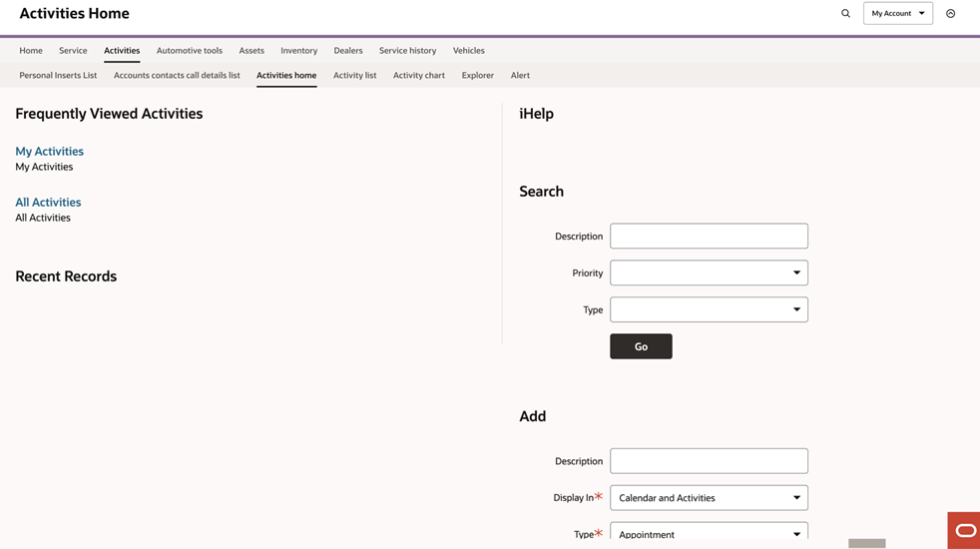Switch to the Service tab
Image resolution: width=980 pixels, height=549 pixels.
[73, 51]
